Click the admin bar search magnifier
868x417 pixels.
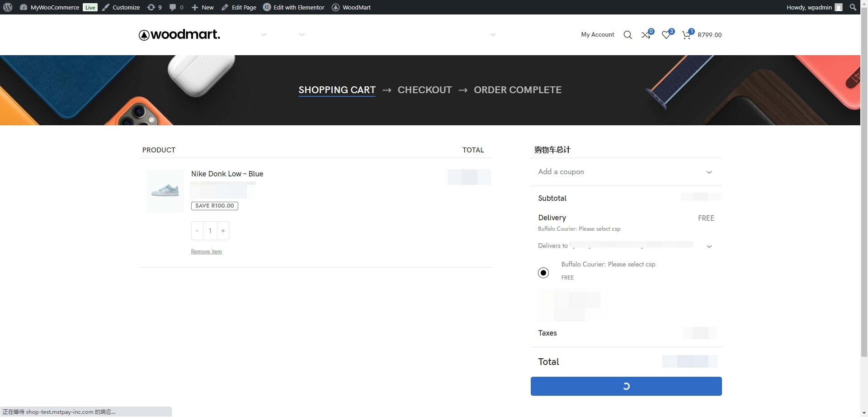(853, 7)
